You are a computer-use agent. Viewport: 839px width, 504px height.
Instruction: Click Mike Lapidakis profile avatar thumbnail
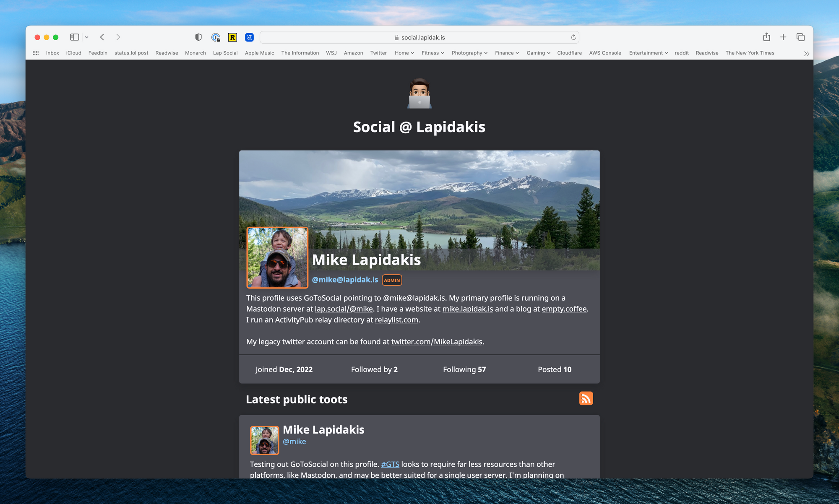tap(277, 258)
